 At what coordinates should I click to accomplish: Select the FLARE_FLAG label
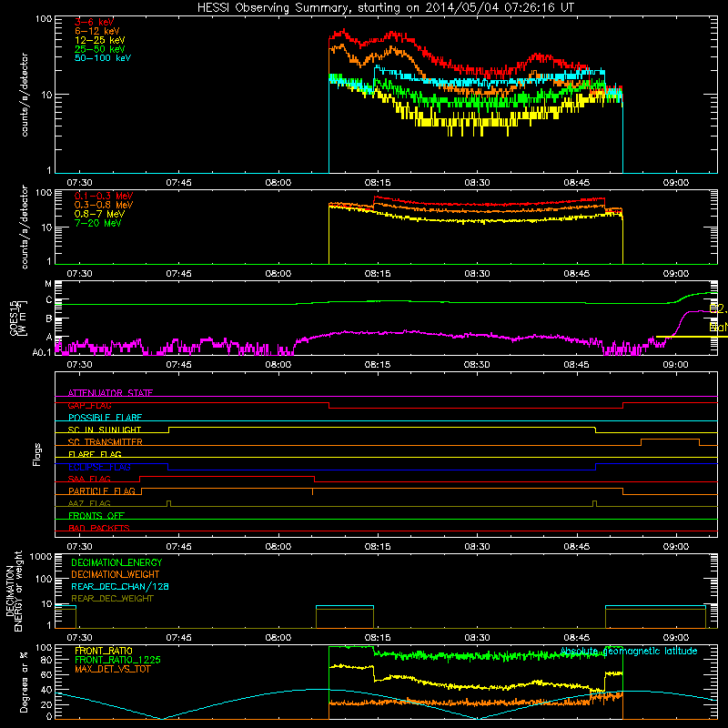(95, 454)
